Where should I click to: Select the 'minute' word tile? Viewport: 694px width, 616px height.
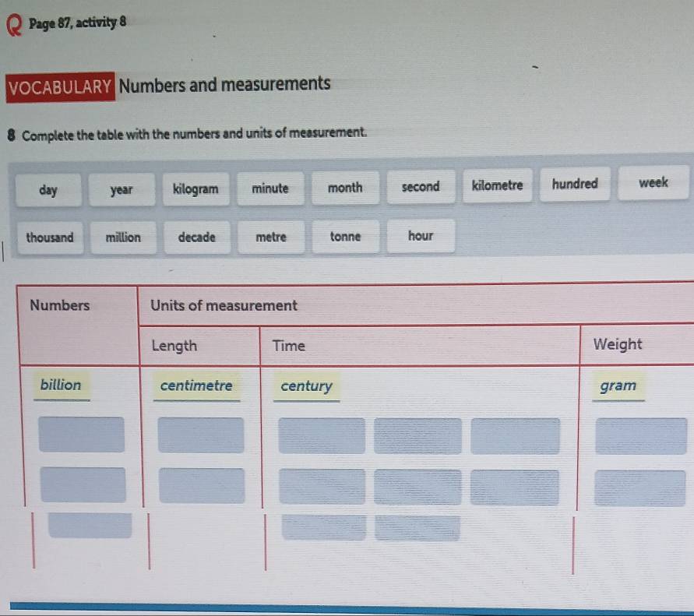pos(270,188)
